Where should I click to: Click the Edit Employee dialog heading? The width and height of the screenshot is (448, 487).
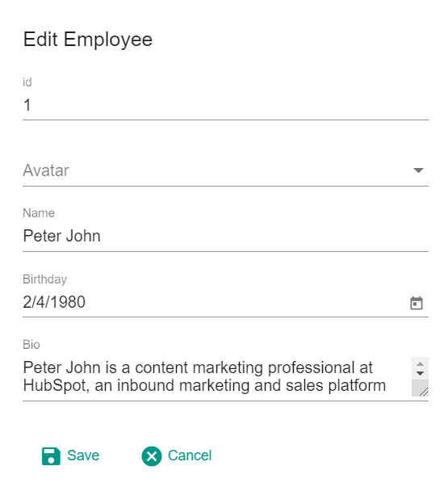point(88,40)
